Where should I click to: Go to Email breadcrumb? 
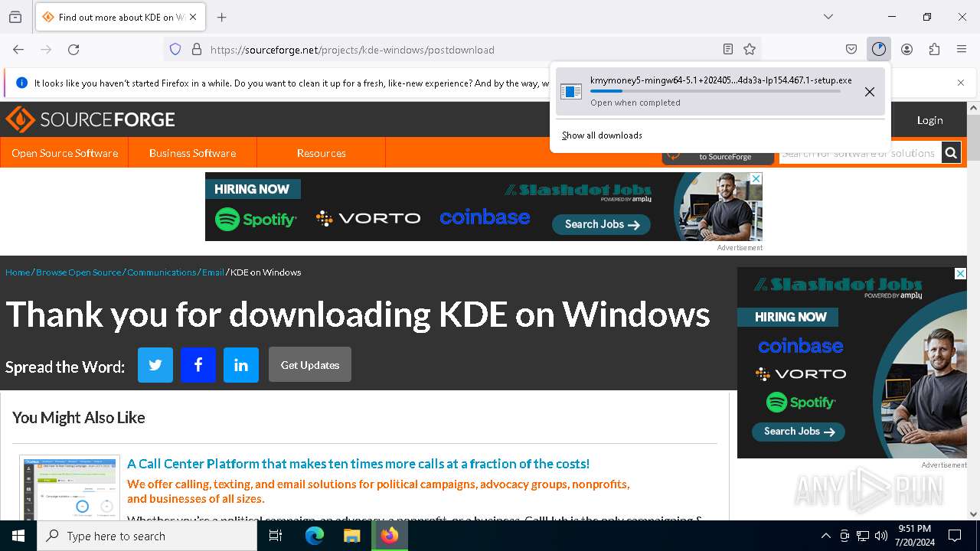click(x=213, y=272)
